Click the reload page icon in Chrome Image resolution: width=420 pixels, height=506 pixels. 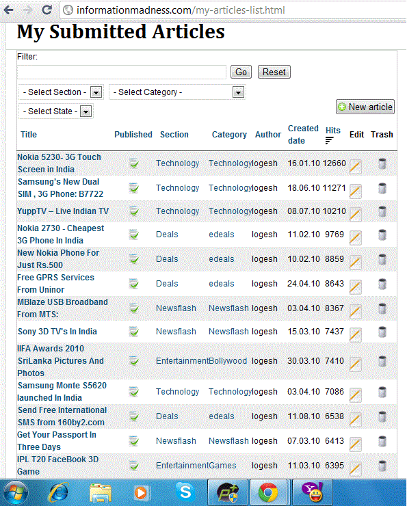point(47,10)
